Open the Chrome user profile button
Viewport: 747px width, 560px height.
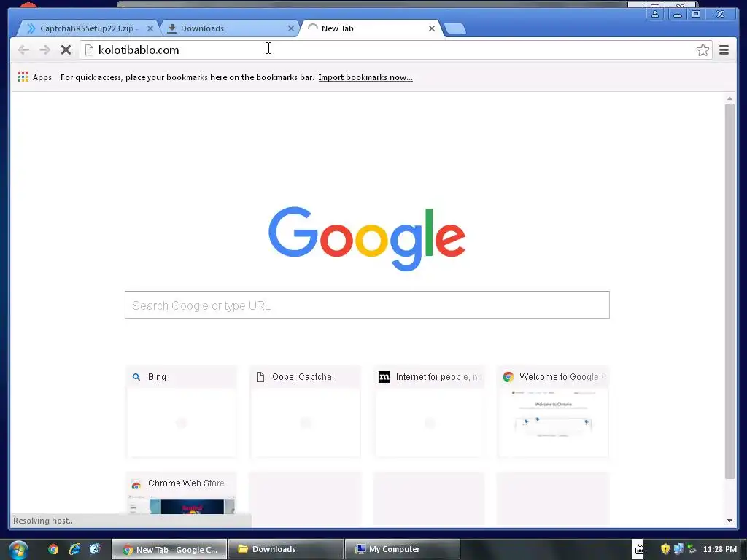coord(655,14)
